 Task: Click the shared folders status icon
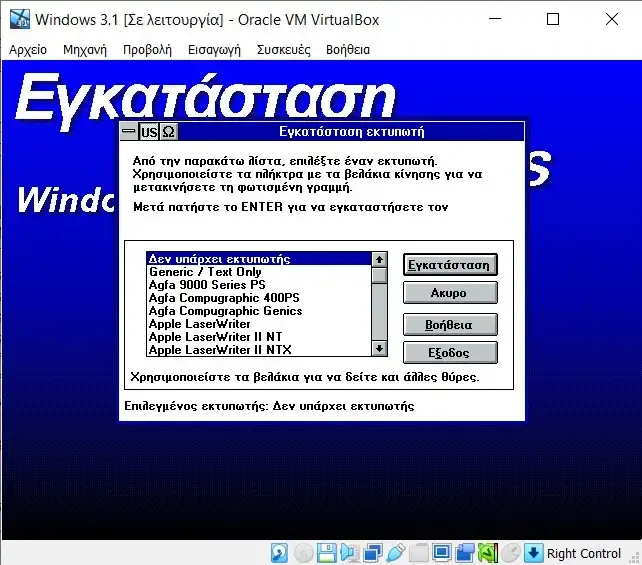(418, 553)
